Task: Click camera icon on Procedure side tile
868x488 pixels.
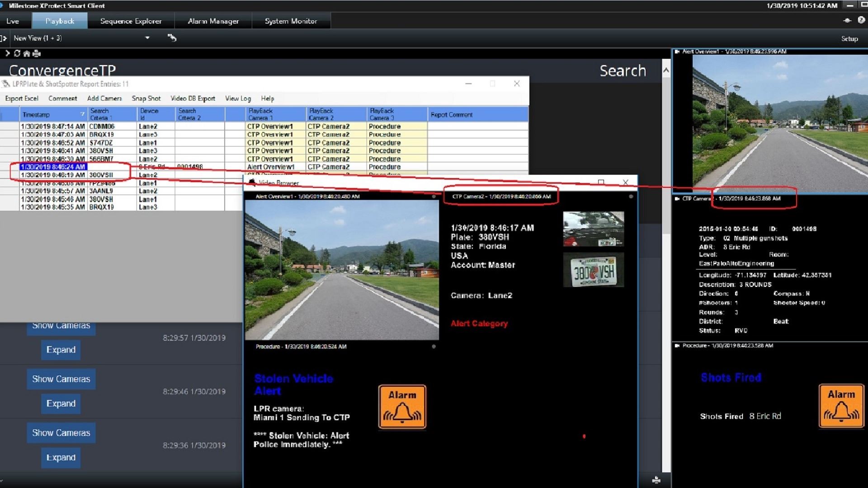Action: (677, 346)
